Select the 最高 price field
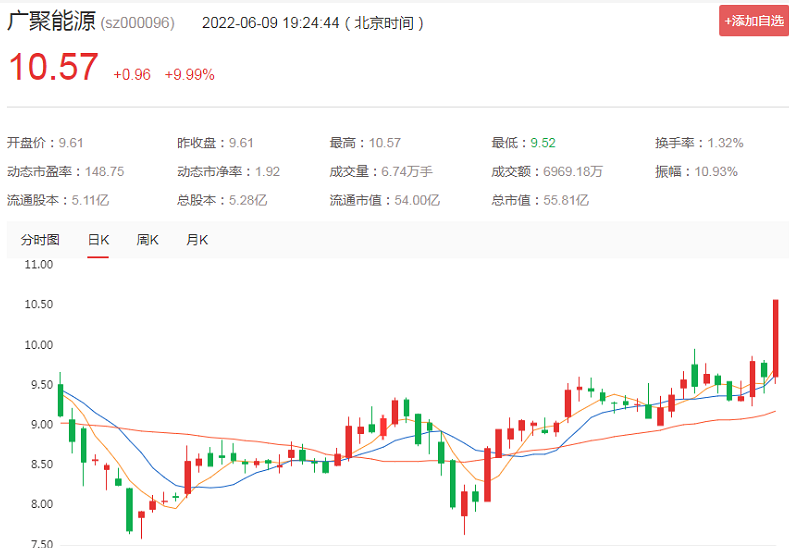 pos(365,143)
